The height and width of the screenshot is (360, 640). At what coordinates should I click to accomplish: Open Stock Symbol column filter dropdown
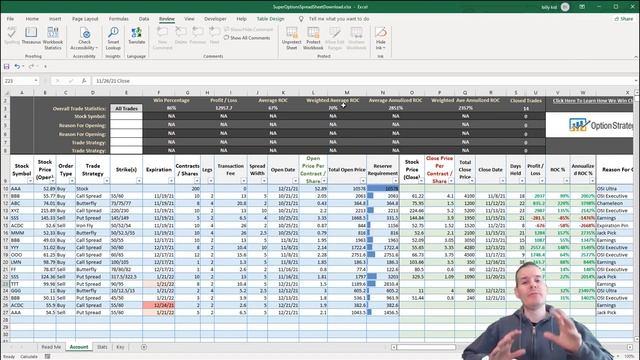pos(30,180)
